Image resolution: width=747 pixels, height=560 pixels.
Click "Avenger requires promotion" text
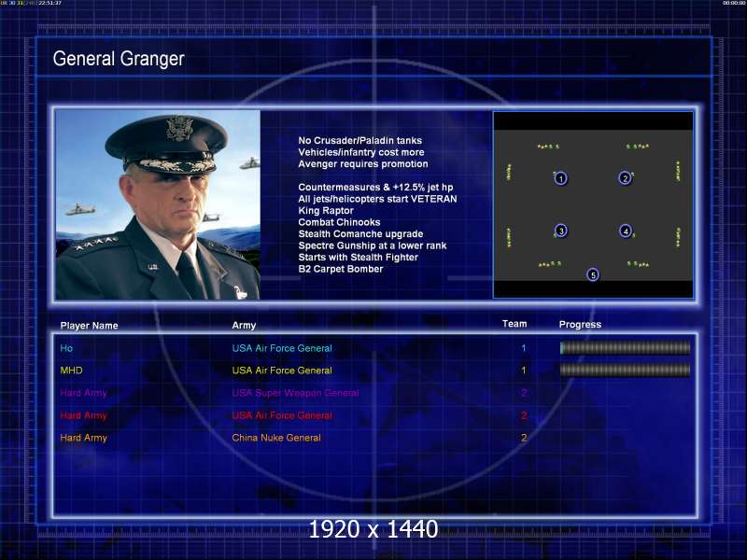(x=363, y=164)
